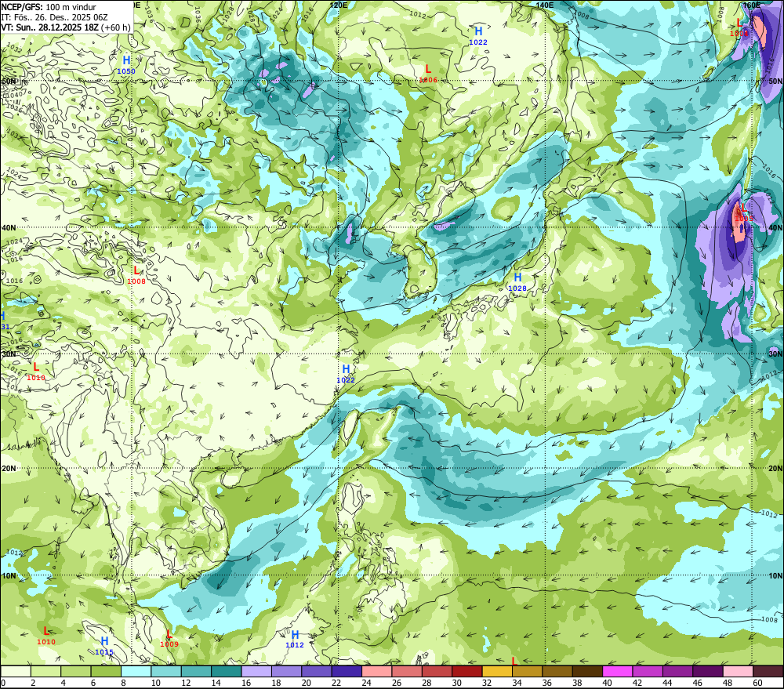Image resolution: width=784 pixels, height=689 pixels.
Task: Select the dark teal 14–16 legend swatch
Action: [x=227, y=672]
